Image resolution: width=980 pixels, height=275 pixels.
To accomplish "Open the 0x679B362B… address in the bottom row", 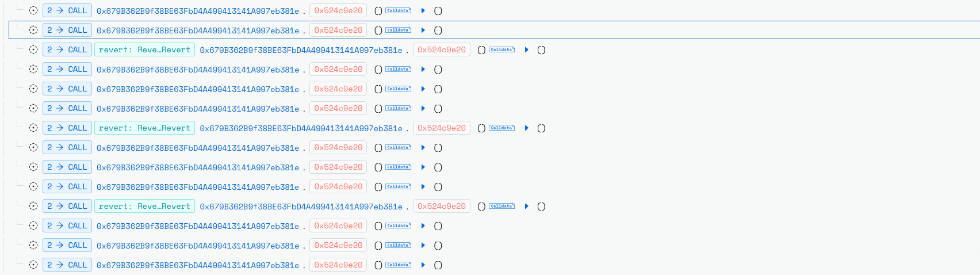I will pyautogui.click(x=198, y=265).
